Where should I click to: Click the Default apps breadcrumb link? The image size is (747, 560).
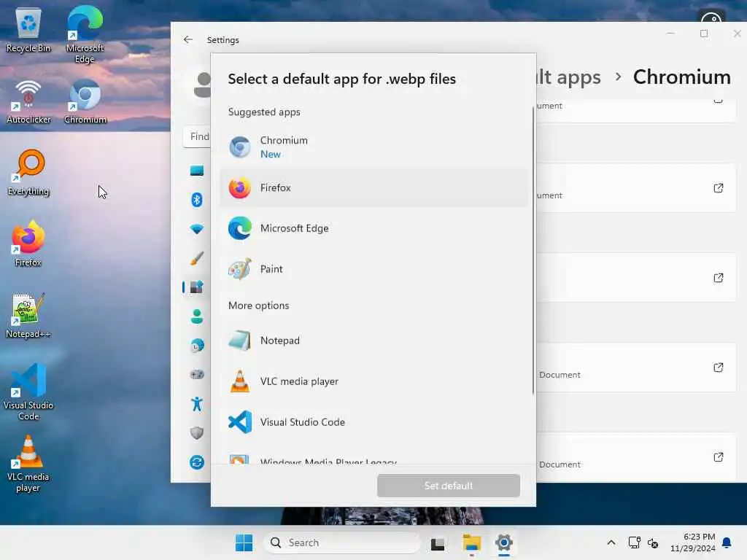click(568, 77)
